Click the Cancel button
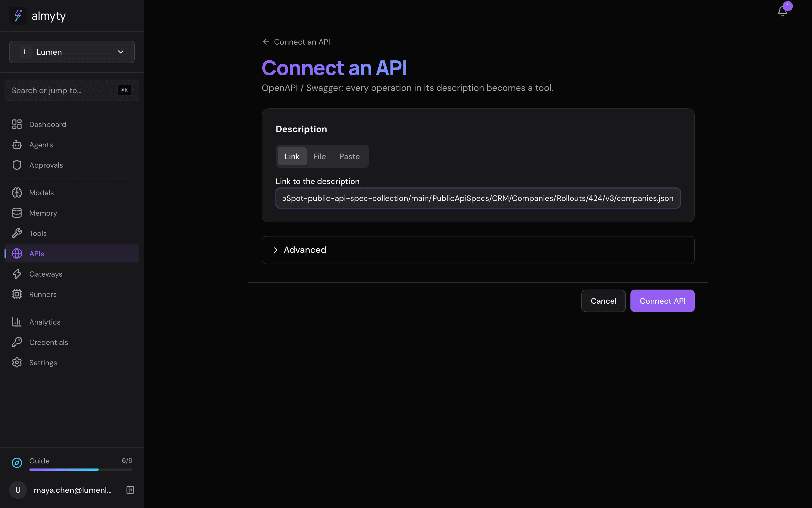The width and height of the screenshot is (812, 508). pos(603,301)
